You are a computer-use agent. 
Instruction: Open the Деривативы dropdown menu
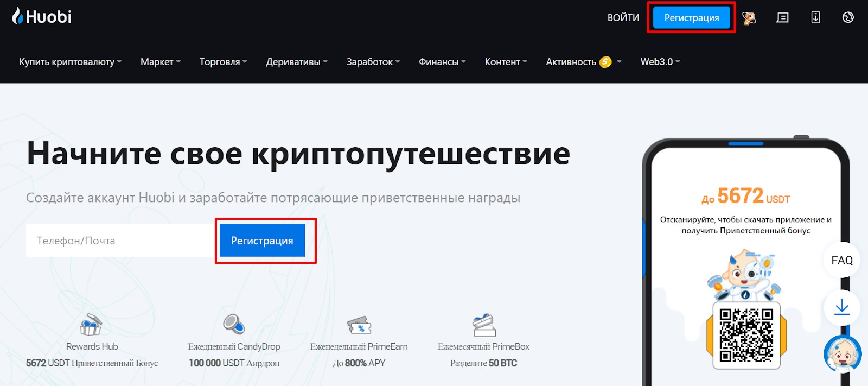coord(297,62)
